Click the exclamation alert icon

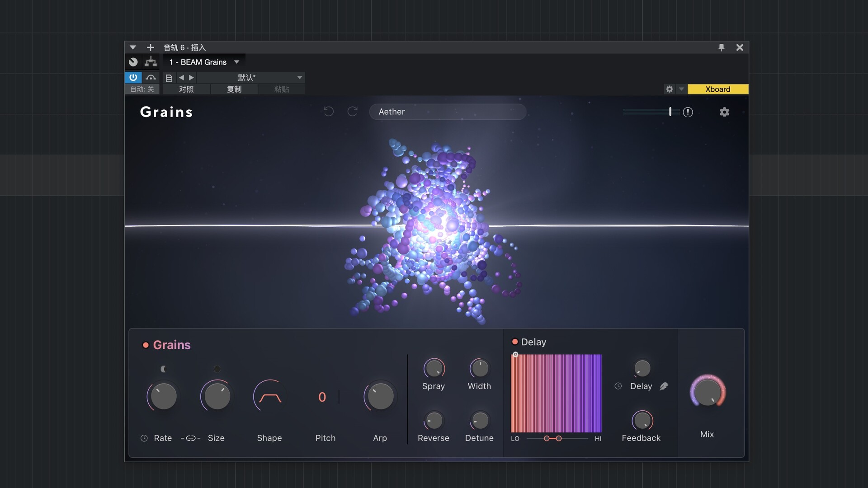[688, 112]
